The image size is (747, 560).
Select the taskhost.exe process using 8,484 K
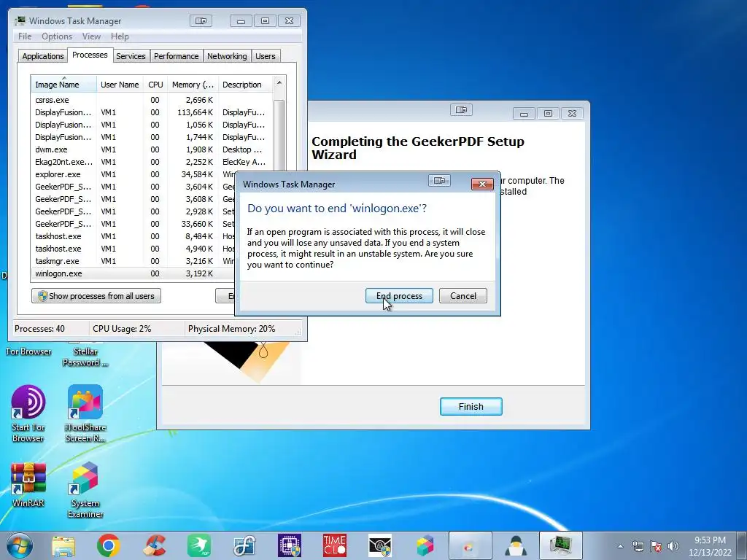click(133, 236)
